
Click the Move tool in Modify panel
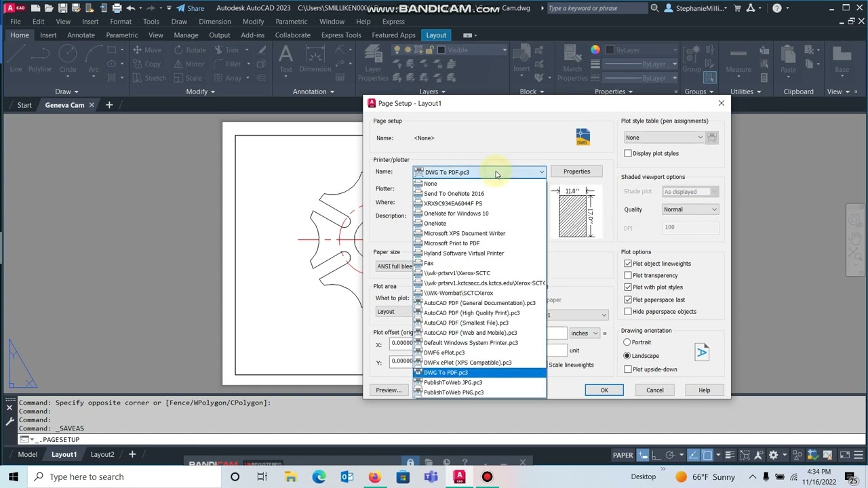coord(147,49)
